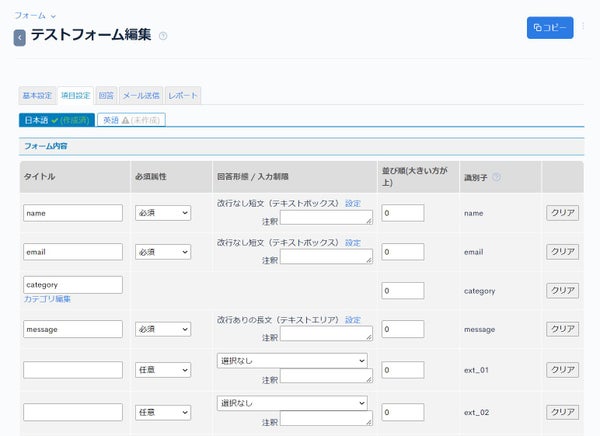The width and height of the screenshot is (600, 436).
Task: Open the 選択なし answer type dropdown for ext_01
Action: 292,361
